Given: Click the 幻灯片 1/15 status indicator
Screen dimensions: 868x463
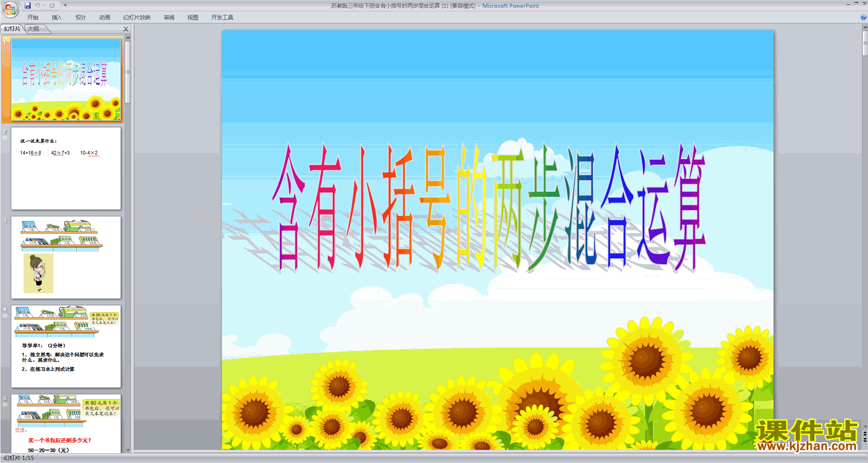Looking at the screenshot, I should pos(19,458).
